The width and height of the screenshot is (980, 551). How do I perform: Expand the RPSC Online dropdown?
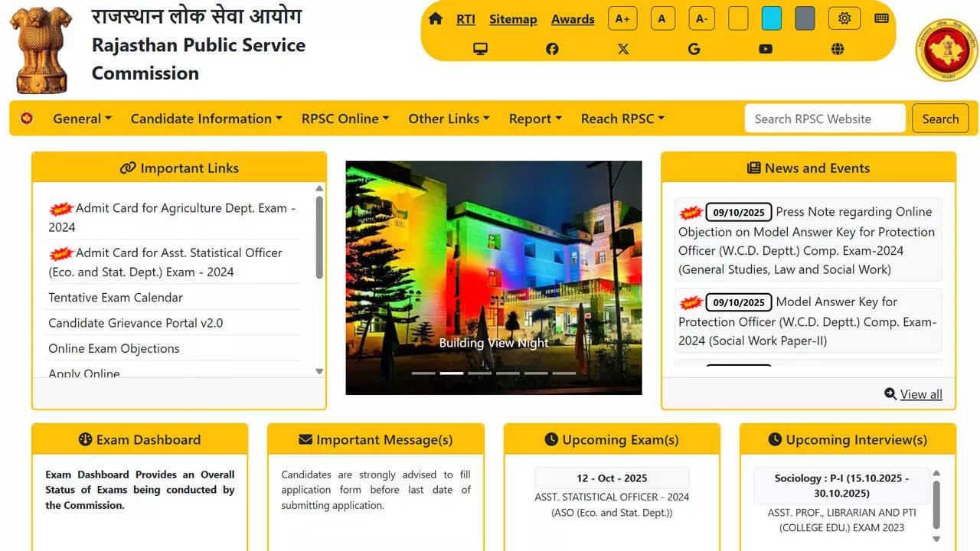pos(345,119)
